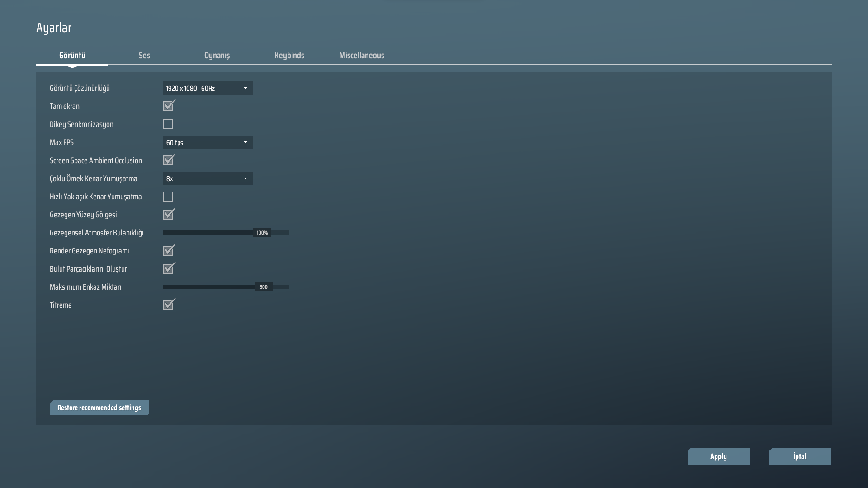Switch to the Ses tab
The image size is (868, 488).
coord(144,55)
